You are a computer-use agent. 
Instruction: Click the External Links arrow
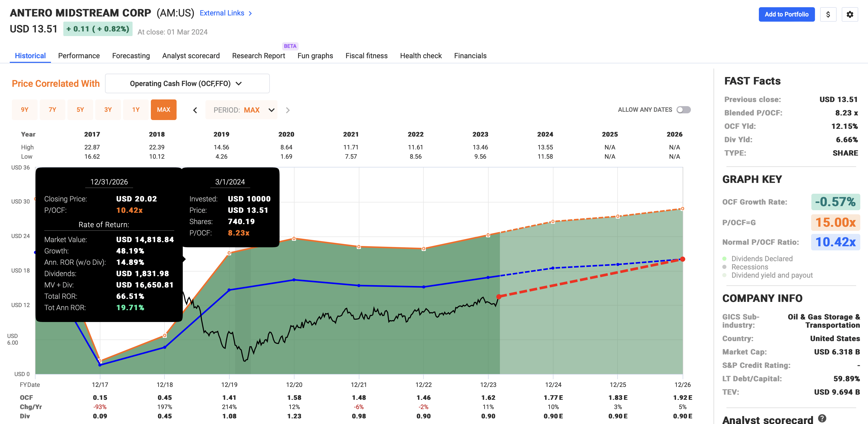[x=250, y=13]
